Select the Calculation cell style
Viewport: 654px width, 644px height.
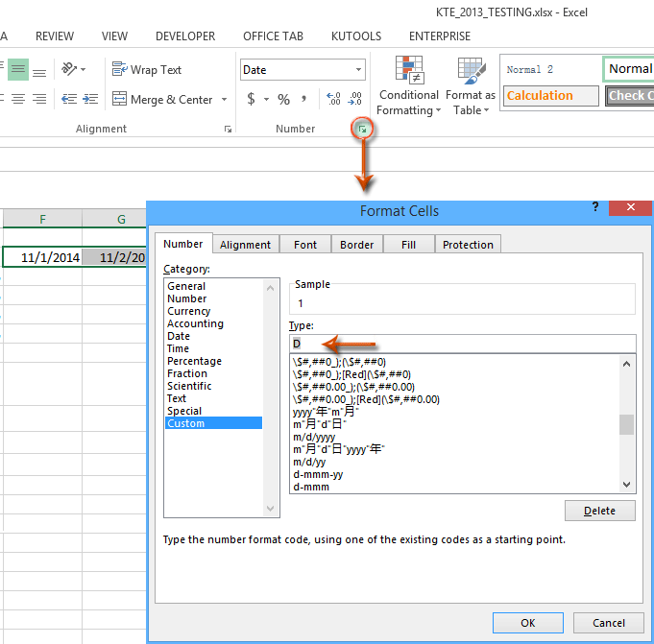[x=540, y=95]
